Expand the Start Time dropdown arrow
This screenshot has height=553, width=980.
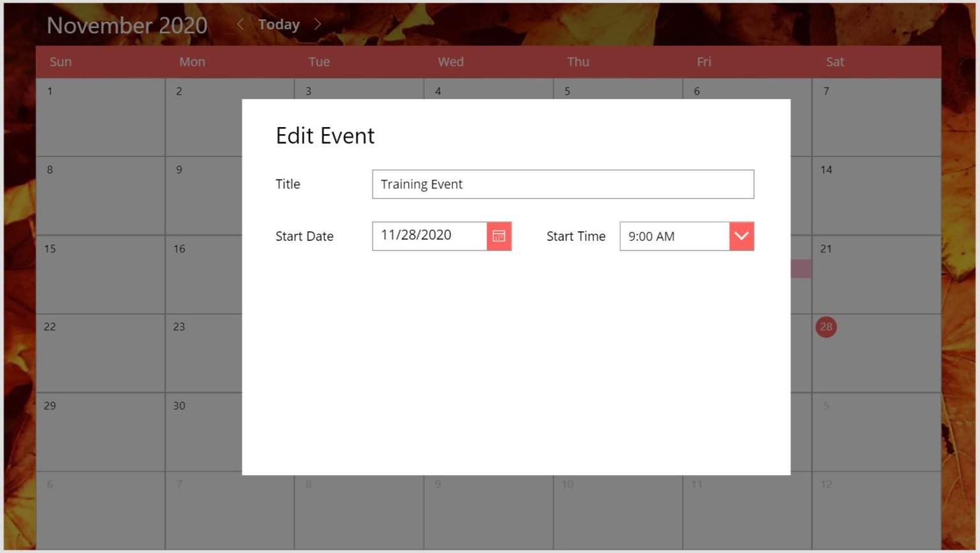(x=741, y=236)
